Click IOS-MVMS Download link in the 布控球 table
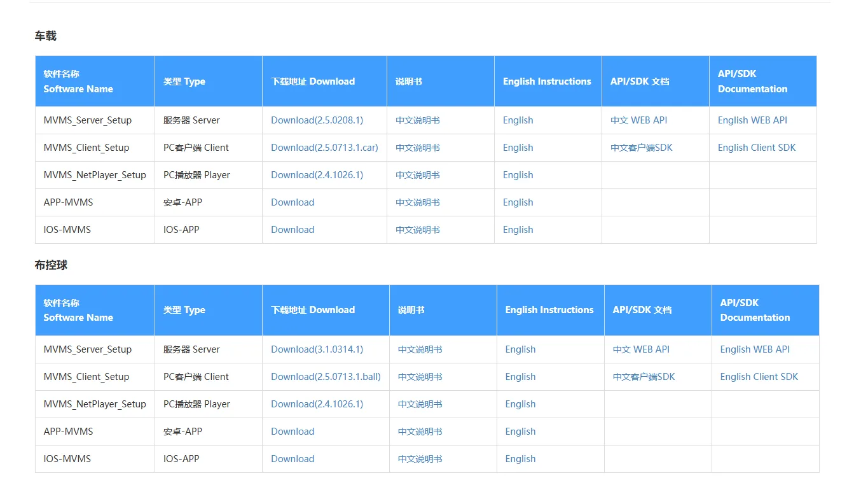The image size is (868, 492). 293,459
